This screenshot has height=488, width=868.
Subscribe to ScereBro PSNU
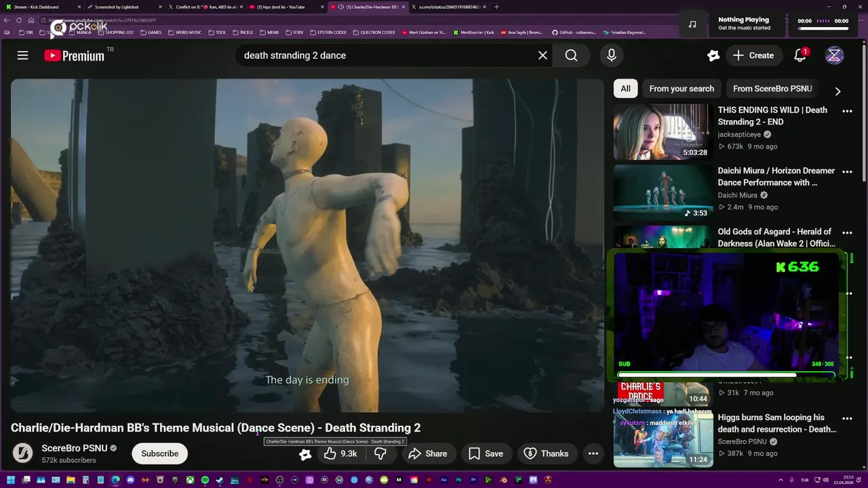click(160, 453)
